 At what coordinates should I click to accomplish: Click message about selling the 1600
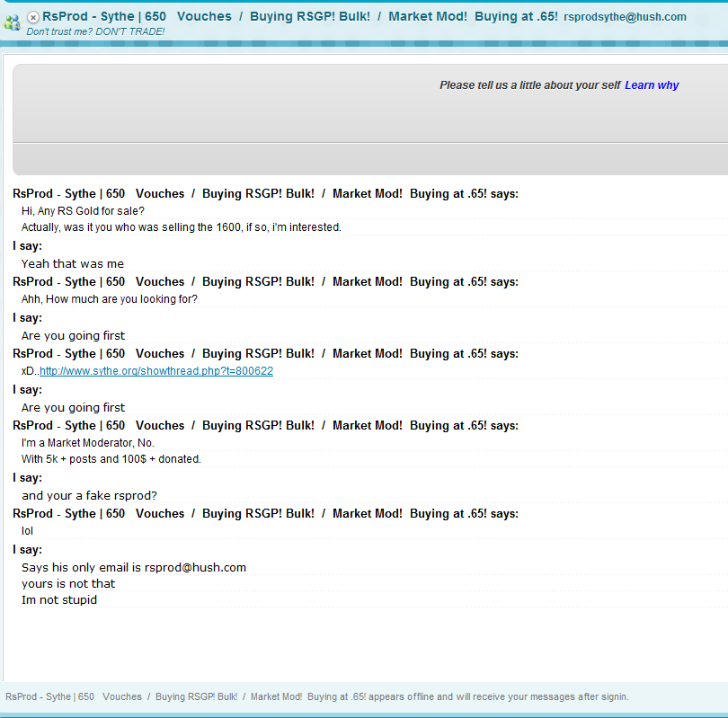click(181, 227)
